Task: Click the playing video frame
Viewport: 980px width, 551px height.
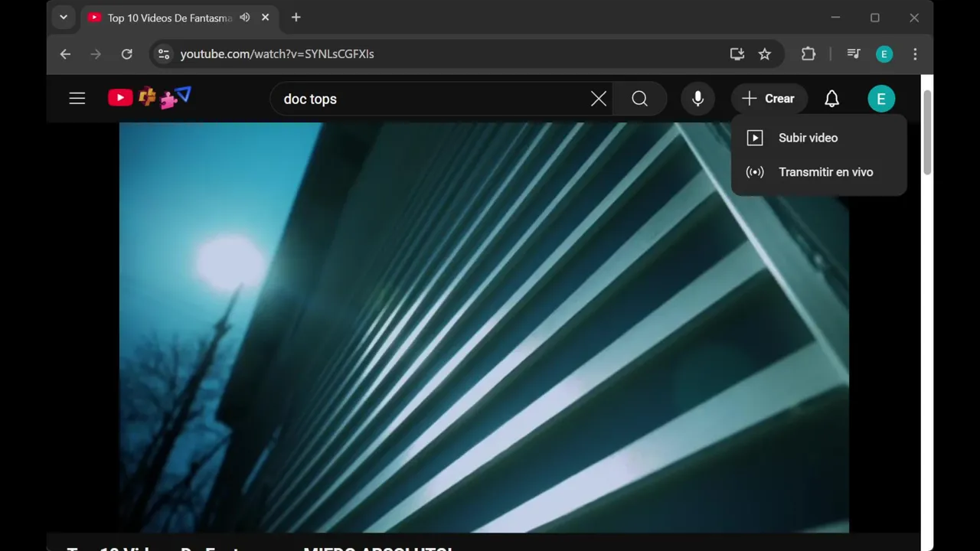Action: [484, 328]
